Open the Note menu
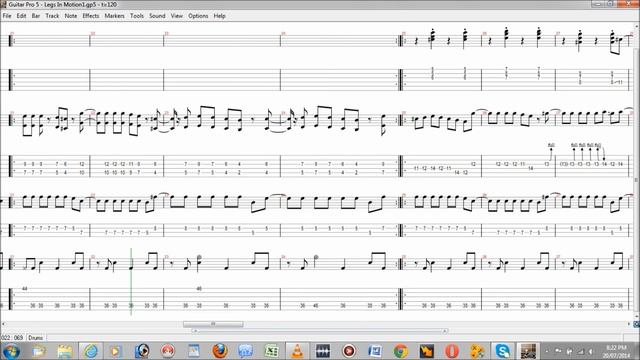 pyautogui.click(x=71, y=16)
